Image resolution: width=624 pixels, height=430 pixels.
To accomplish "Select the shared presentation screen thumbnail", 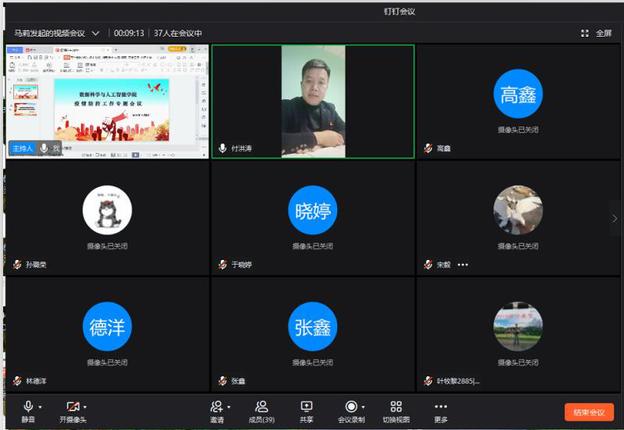I will [x=106, y=101].
